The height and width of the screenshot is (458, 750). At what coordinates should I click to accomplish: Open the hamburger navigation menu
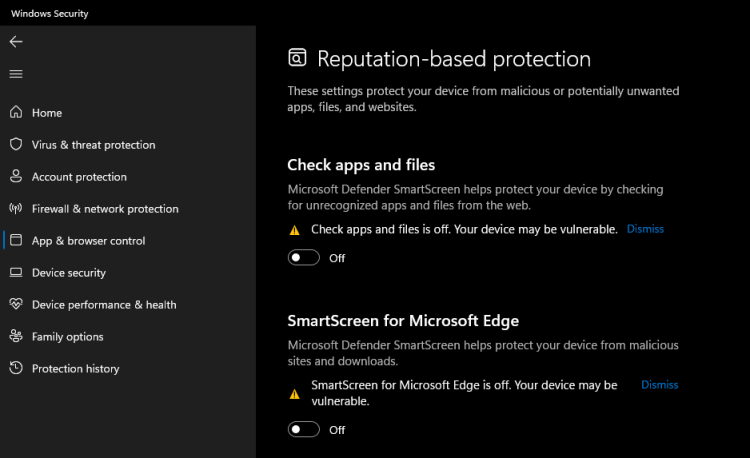pos(15,74)
